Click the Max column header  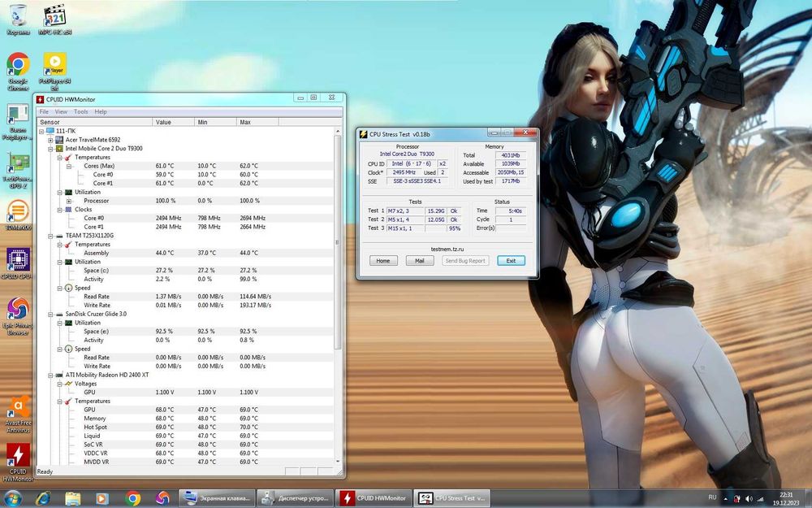(257, 122)
